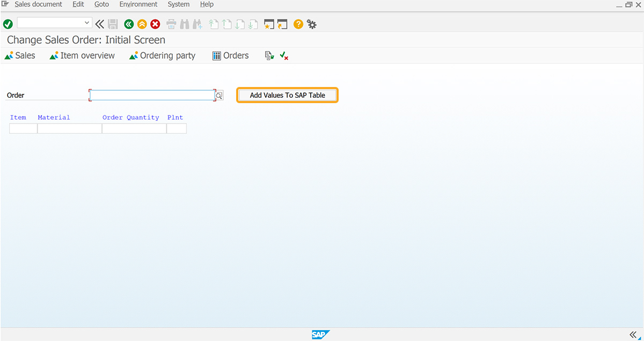
Task: Click the Order number input field
Action: click(152, 95)
